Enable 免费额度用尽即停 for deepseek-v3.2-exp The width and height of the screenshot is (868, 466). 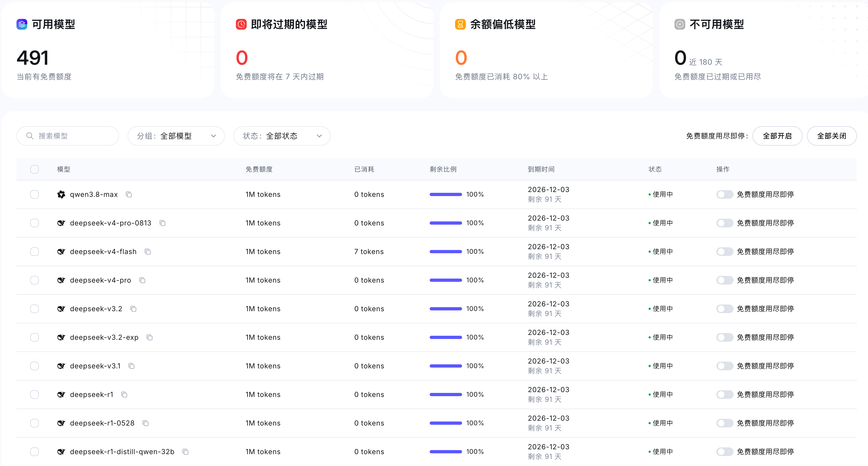click(x=725, y=338)
